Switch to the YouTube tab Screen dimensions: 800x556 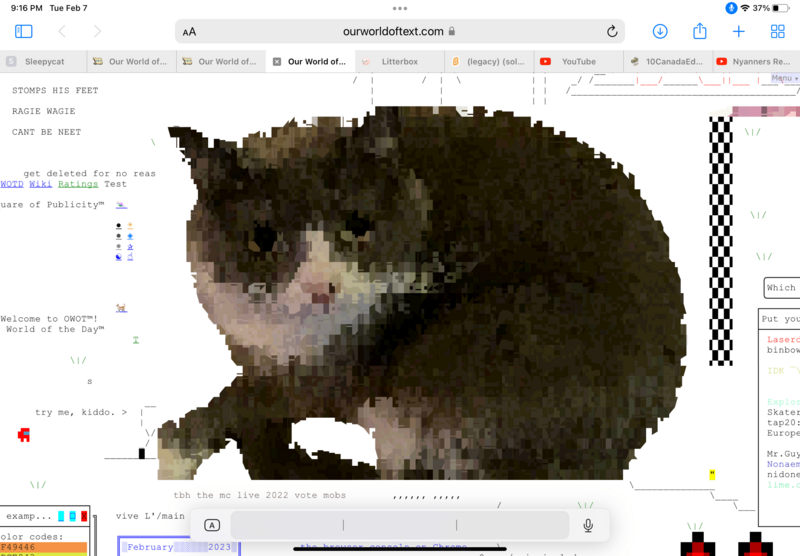coord(577,62)
